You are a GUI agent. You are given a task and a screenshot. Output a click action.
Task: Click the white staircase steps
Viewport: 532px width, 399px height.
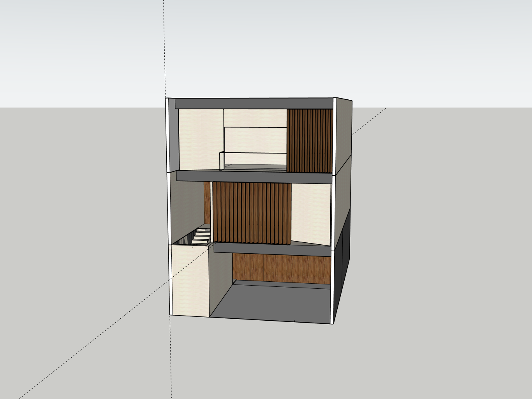201,237
